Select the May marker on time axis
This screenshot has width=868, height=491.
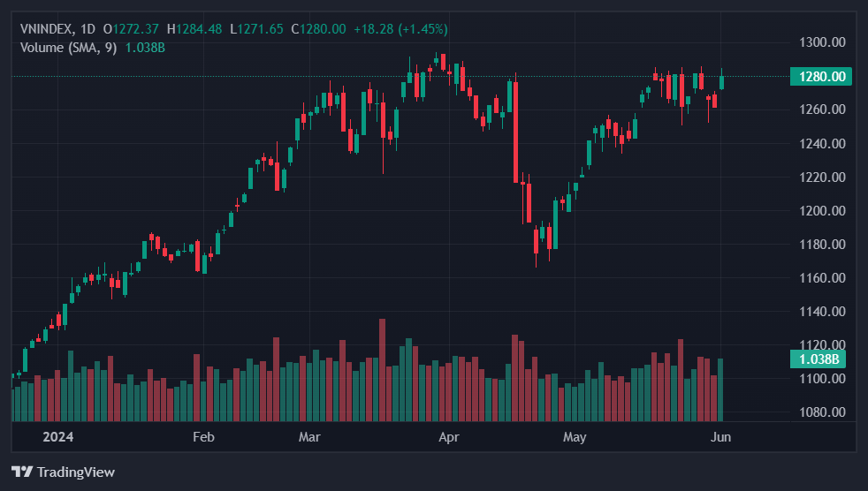[575, 437]
